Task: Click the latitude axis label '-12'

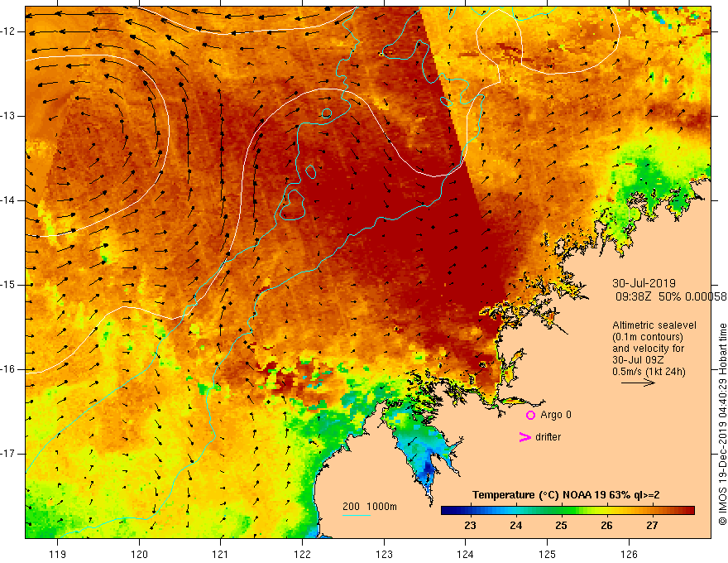Action: 9,31
